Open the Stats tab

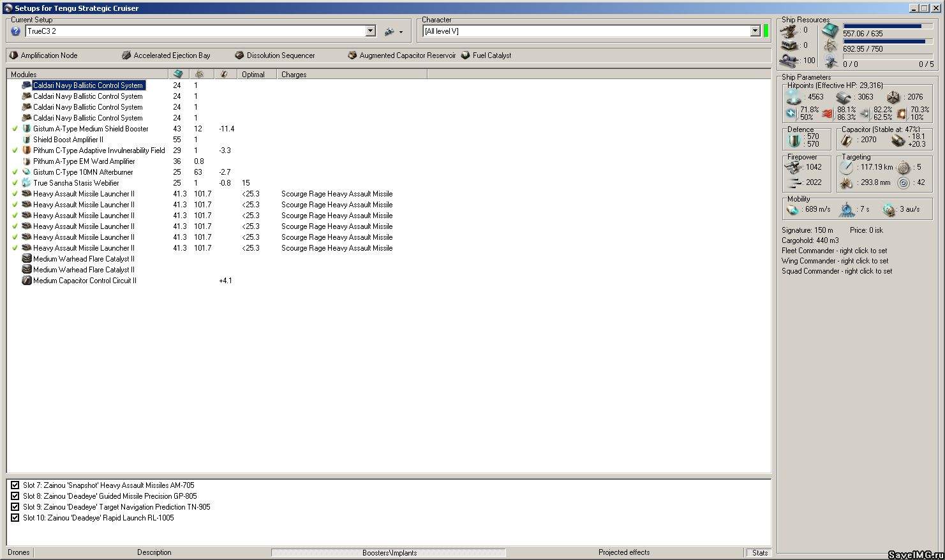[x=759, y=552]
